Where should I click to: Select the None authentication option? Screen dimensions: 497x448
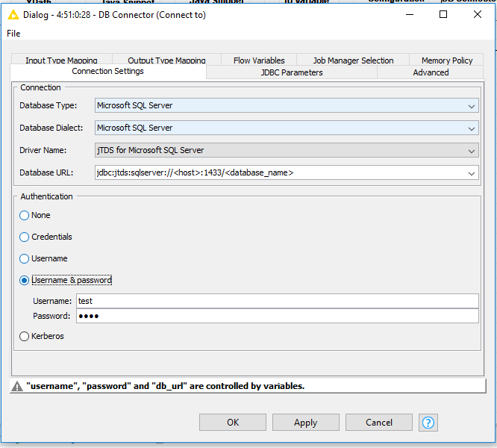pyautogui.click(x=35, y=215)
